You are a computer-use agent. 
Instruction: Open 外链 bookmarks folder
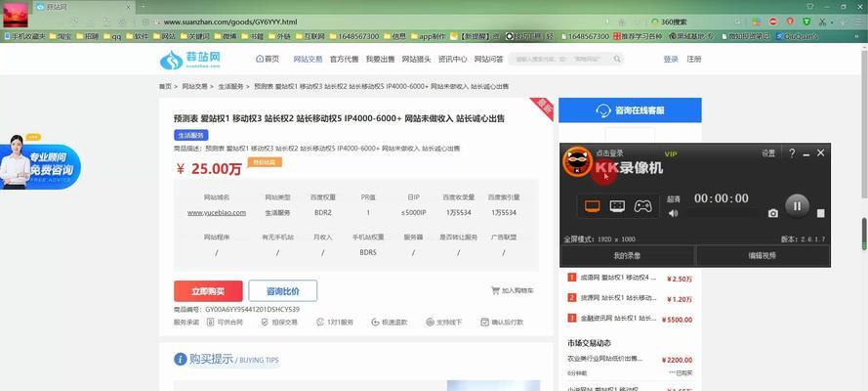click(x=279, y=36)
